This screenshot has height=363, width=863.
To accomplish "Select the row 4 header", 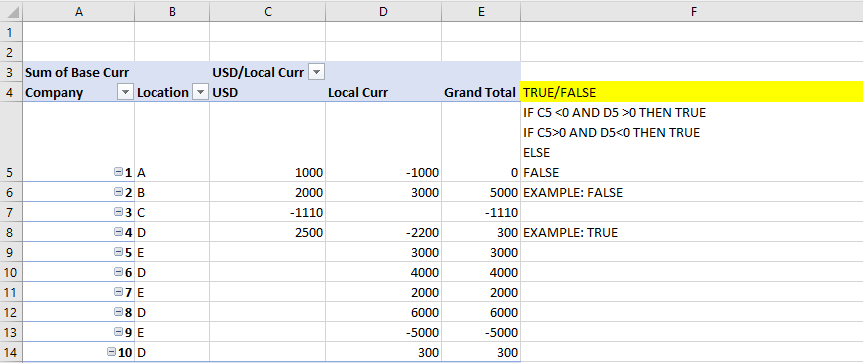I will [x=11, y=92].
